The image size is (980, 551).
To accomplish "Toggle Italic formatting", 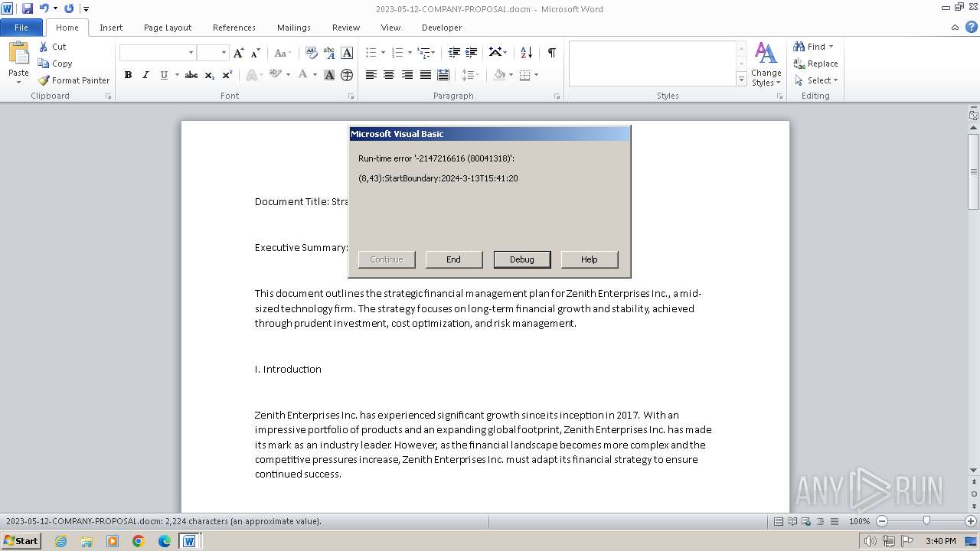I will (x=145, y=75).
